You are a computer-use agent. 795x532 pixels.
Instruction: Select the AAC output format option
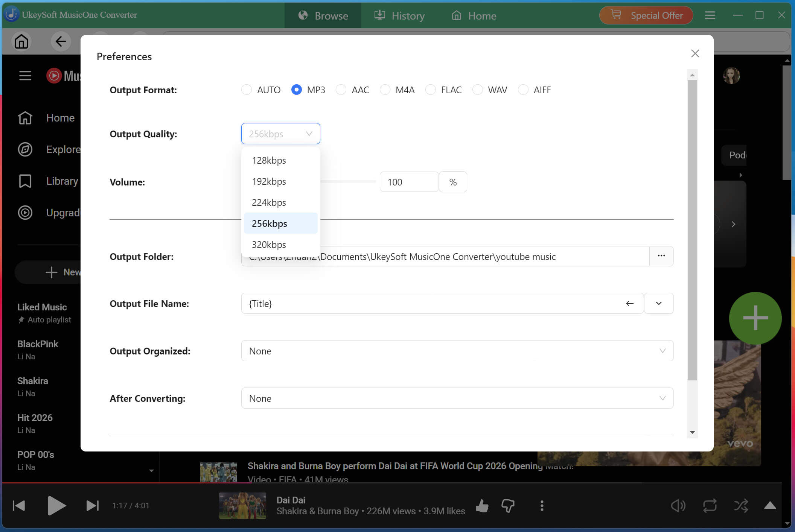(341, 90)
